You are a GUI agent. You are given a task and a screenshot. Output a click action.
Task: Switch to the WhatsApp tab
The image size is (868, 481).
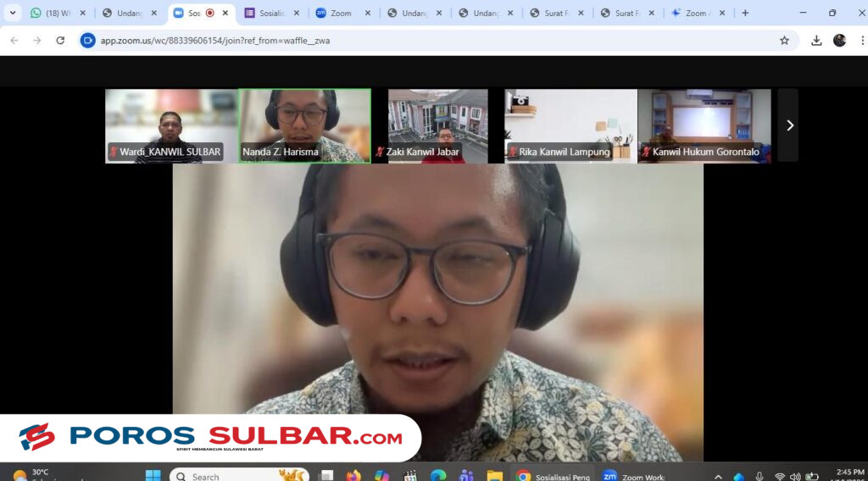(58, 13)
